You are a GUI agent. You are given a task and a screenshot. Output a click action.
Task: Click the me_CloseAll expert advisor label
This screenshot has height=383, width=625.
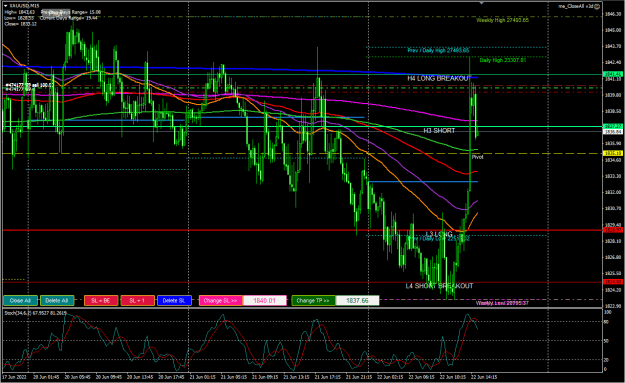pyautogui.click(x=576, y=6)
